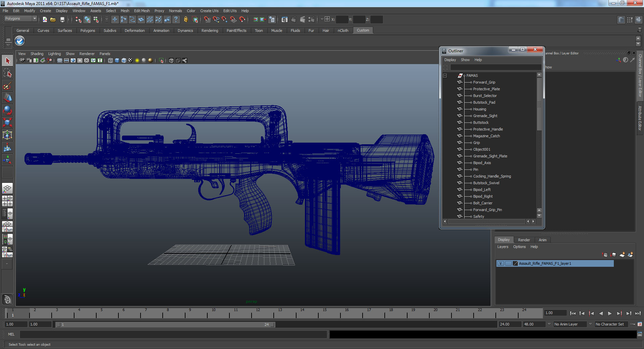Collapse the FAMAS group in Outliner
Image resolution: width=644 pixels, height=349 pixels.
pos(445,76)
